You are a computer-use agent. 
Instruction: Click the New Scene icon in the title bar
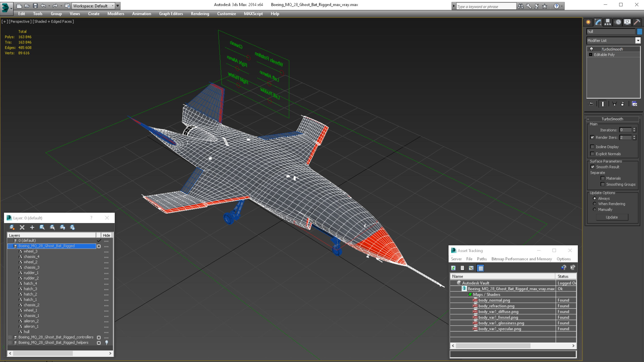coord(19,6)
